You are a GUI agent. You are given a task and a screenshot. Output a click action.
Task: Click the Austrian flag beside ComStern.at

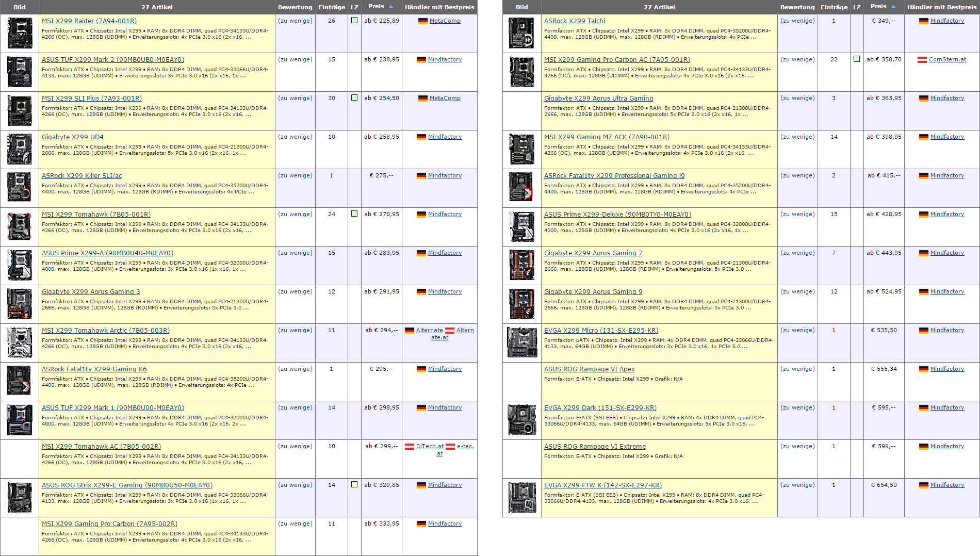point(922,60)
